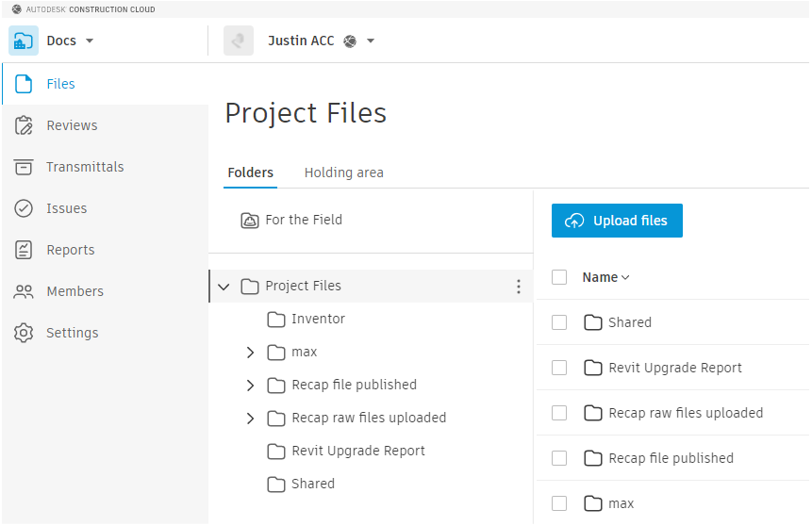Click the max folder icon in tree
Screen dimensions: 812x526
276,353
